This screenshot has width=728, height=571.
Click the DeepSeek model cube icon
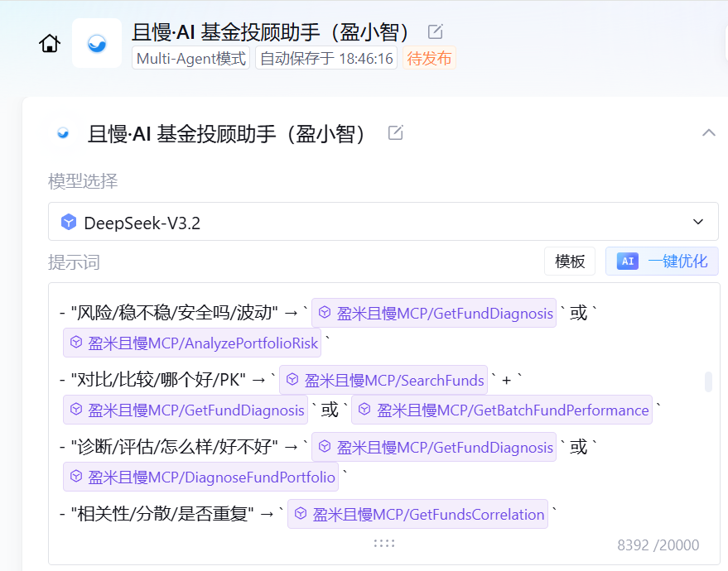click(x=69, y=222)
